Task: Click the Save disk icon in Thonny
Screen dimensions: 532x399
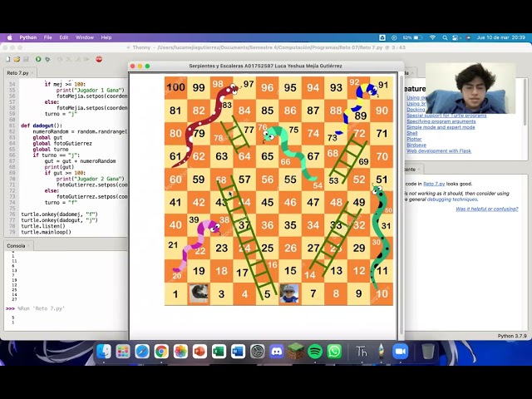Action: (26, 59)
